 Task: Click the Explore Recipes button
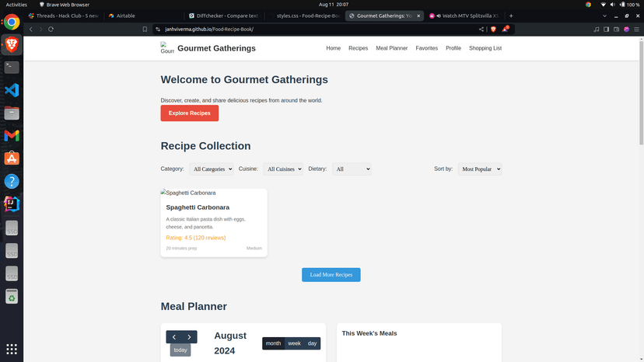(190, 113)
